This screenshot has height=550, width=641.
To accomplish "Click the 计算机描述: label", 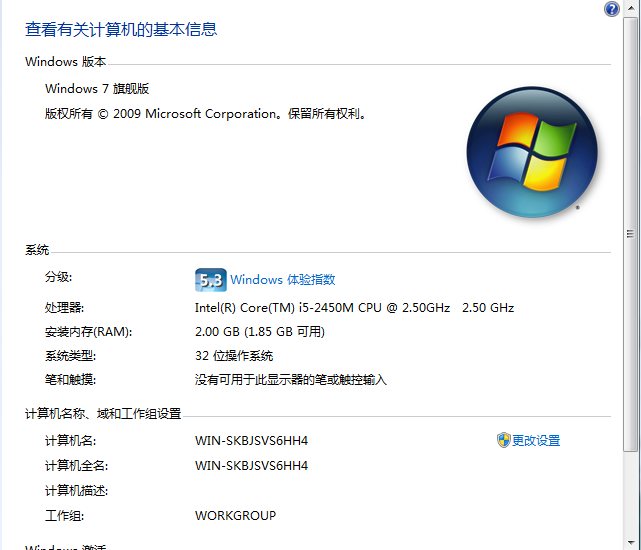I will pos(76,491).
